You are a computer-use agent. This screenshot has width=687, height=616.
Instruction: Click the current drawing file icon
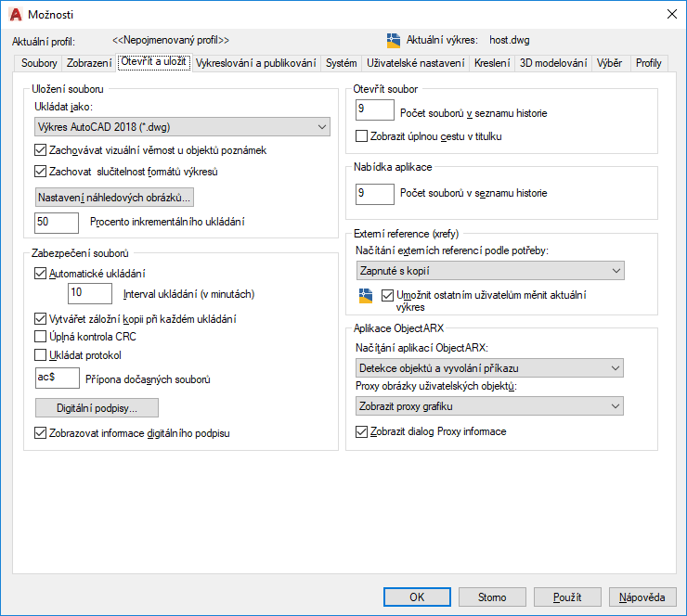393,40
